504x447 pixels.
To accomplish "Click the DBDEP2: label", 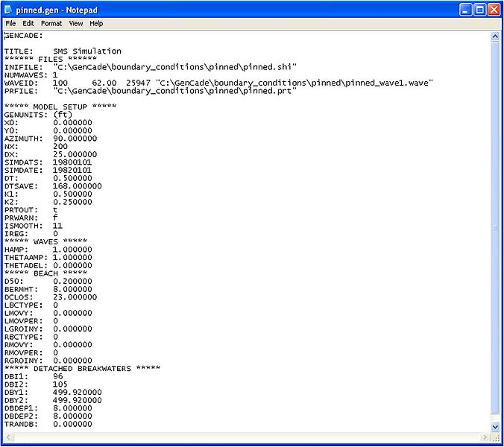I will (21, 416).
